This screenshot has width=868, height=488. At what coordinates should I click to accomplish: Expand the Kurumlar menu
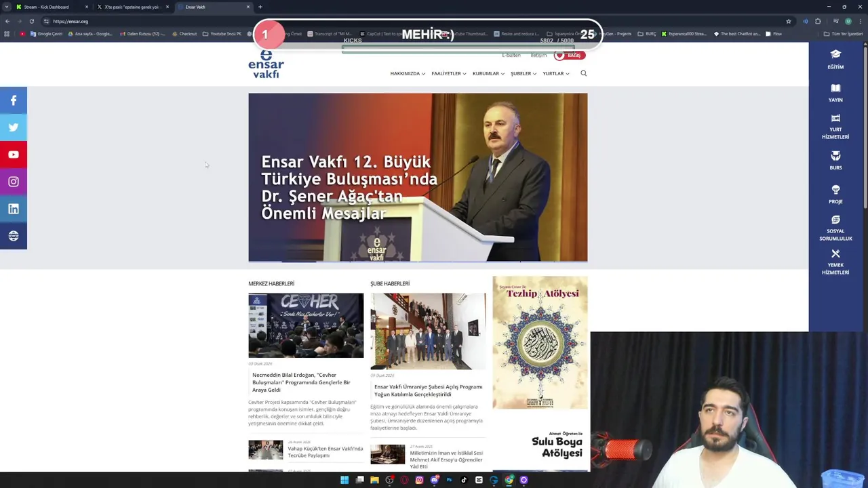(x=488, y=73)
